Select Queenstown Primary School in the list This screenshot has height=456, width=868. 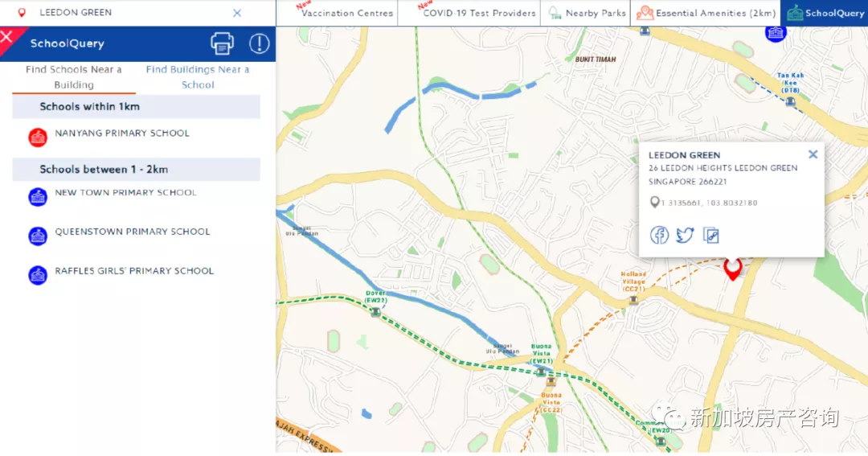point(133,232)
